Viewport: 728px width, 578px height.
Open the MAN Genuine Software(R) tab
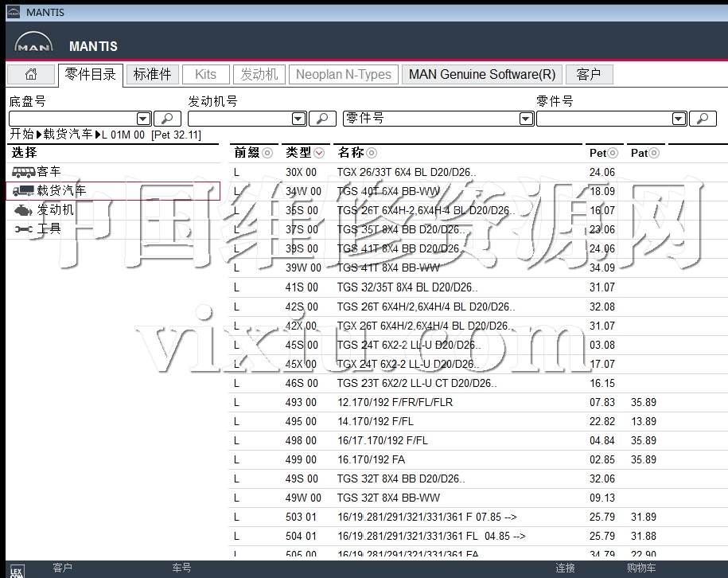pyautogui.click(x=481, y=75)
